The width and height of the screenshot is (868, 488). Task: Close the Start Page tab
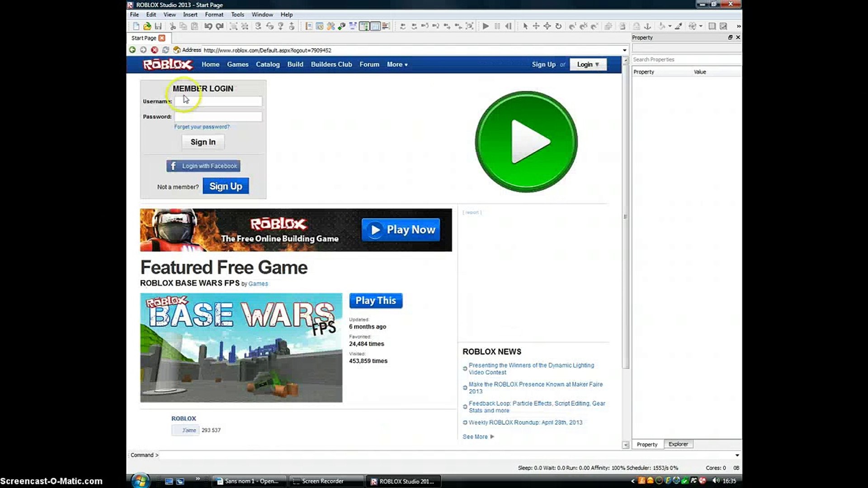tap(162, 38)
